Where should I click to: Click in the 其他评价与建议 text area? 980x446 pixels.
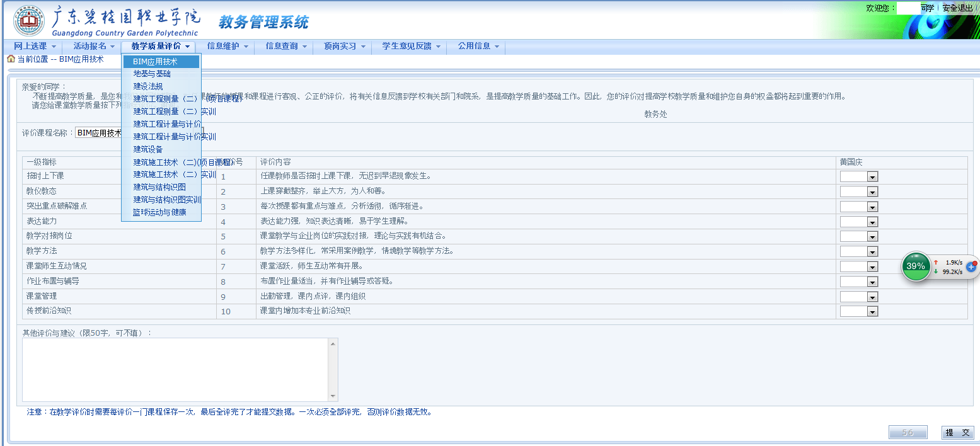[x=176, y=370]
